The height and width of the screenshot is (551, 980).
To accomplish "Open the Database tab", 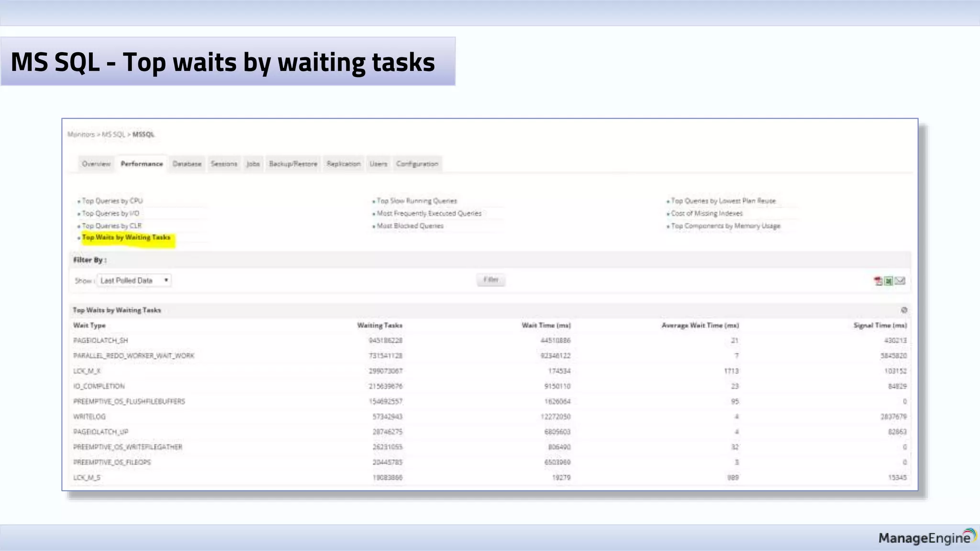I will coord(187,164).
